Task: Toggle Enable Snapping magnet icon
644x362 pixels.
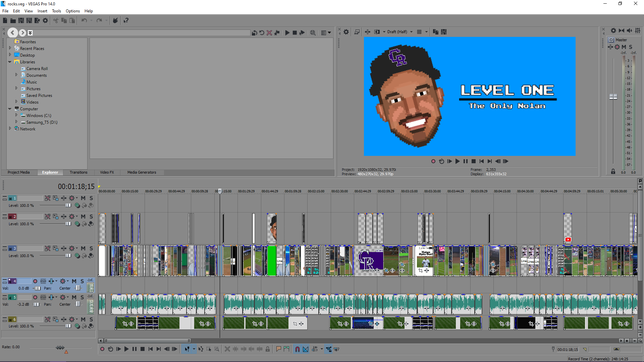Action: click(x=298, y=349)
